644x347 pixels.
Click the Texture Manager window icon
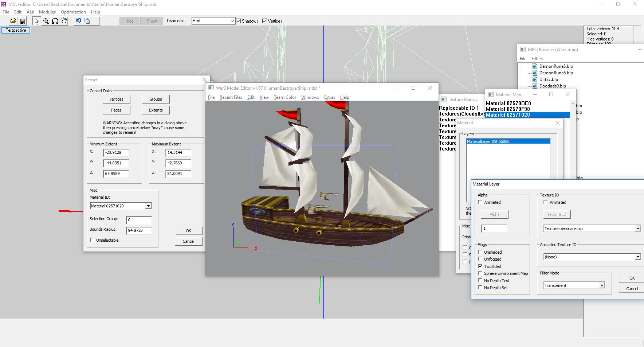point(444,99)
